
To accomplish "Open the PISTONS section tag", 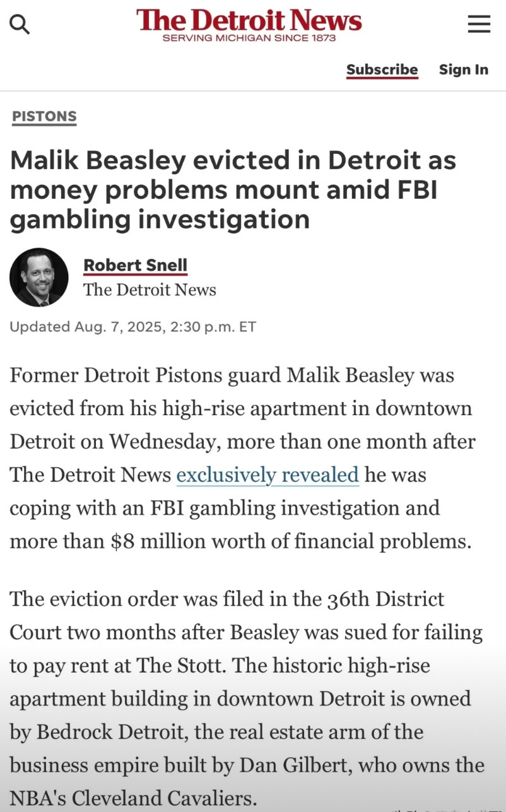I will pos(44,116).
